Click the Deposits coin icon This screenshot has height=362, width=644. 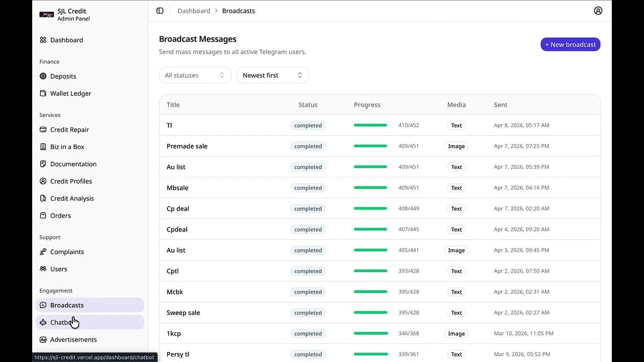(43, 76)
